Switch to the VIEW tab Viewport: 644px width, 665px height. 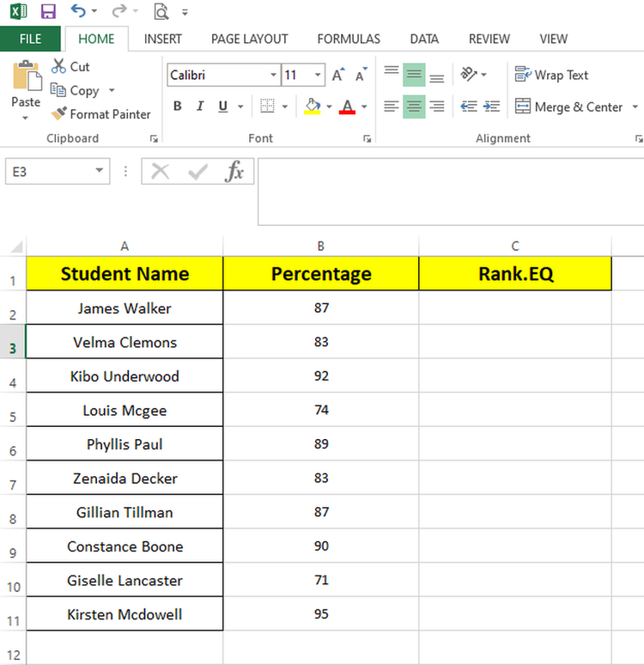553,39
